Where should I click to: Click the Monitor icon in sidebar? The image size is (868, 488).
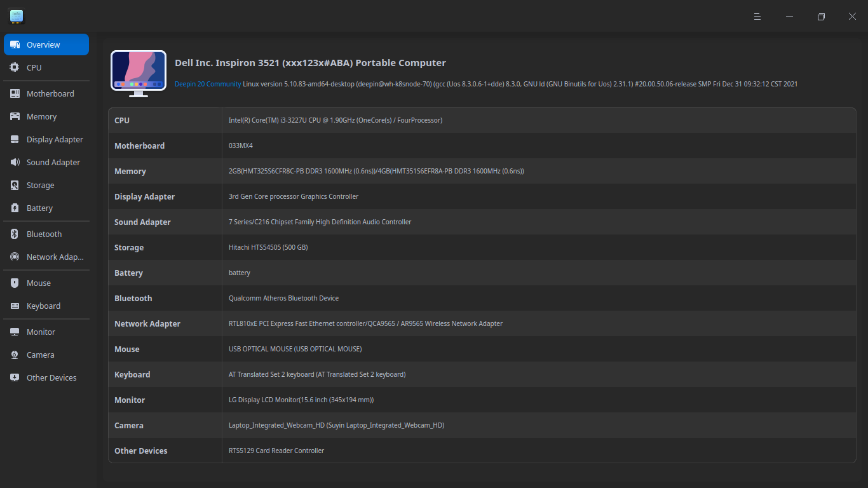pyautogui.click(x=15, y=332)
